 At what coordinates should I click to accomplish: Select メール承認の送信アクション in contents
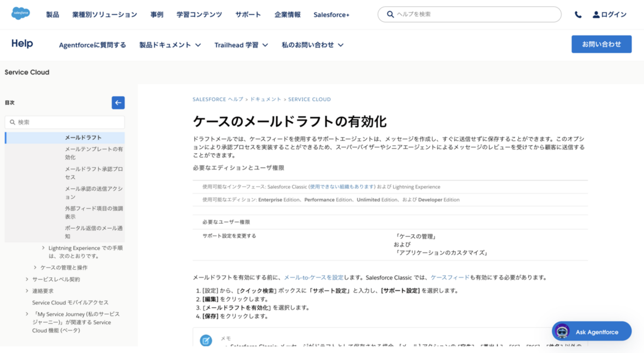click(x=94, y=193)
